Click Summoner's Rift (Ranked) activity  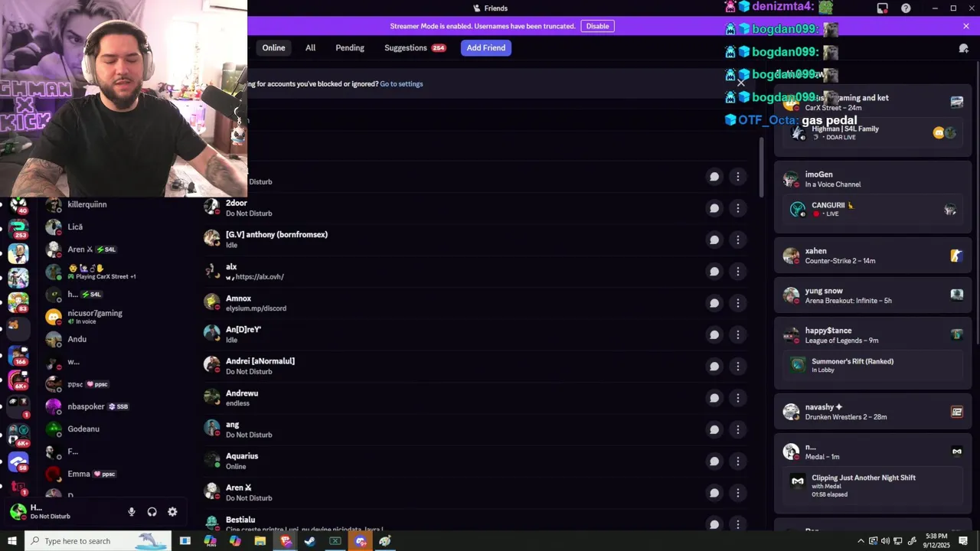[x=873, y=365]
